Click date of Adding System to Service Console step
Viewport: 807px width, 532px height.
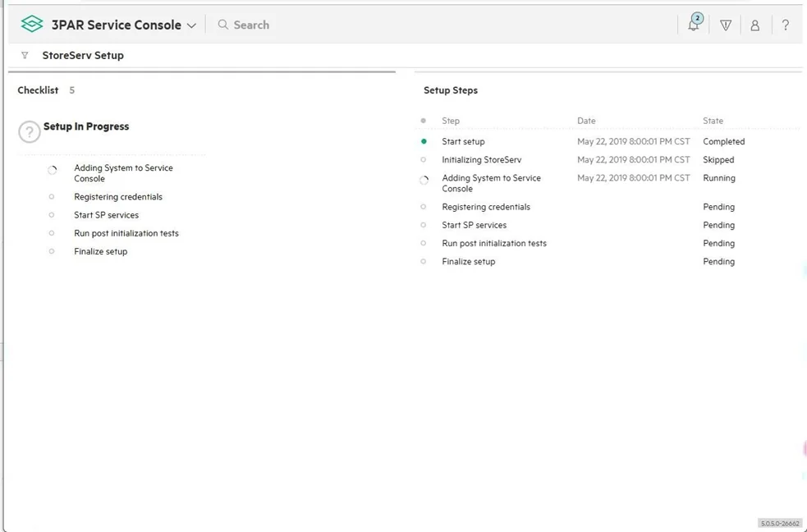pyautogui.click(x=634, y=177)
